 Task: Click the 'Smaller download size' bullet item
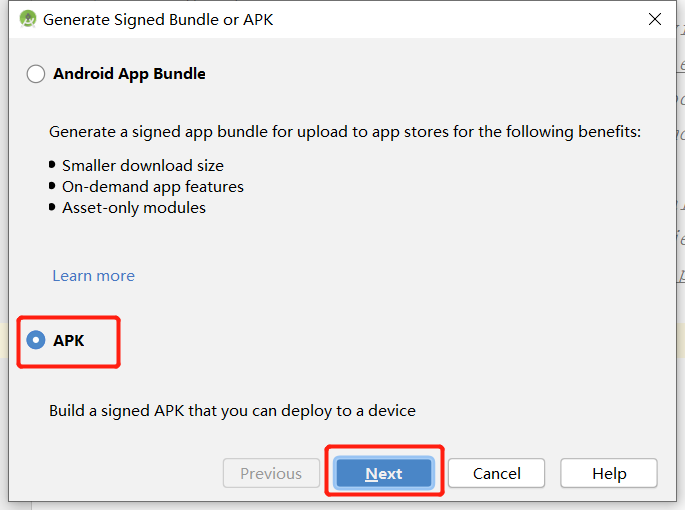[x=143, y=166]
